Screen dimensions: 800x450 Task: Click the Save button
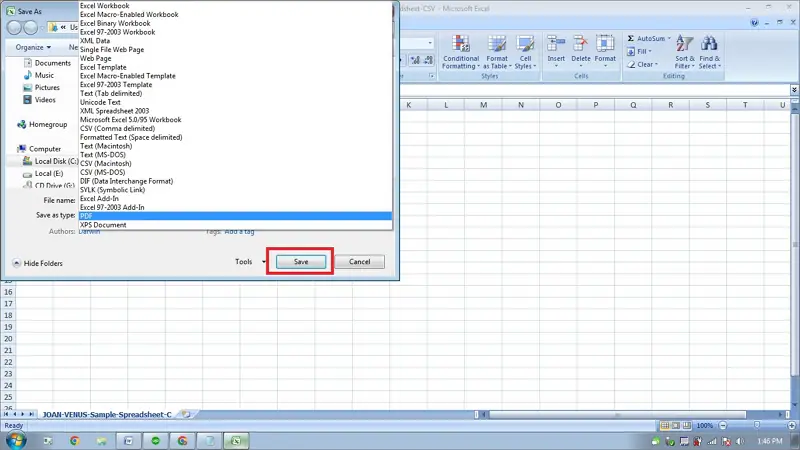[x=301, y=262]
